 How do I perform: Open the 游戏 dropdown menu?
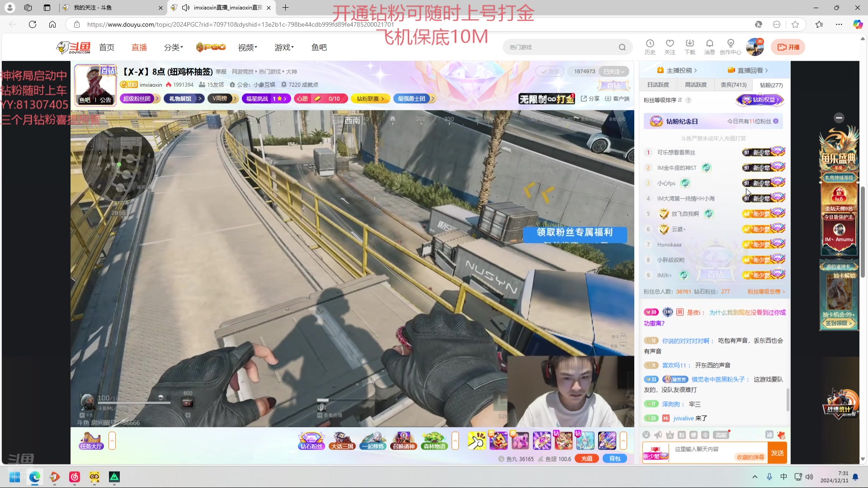(284, 47)
